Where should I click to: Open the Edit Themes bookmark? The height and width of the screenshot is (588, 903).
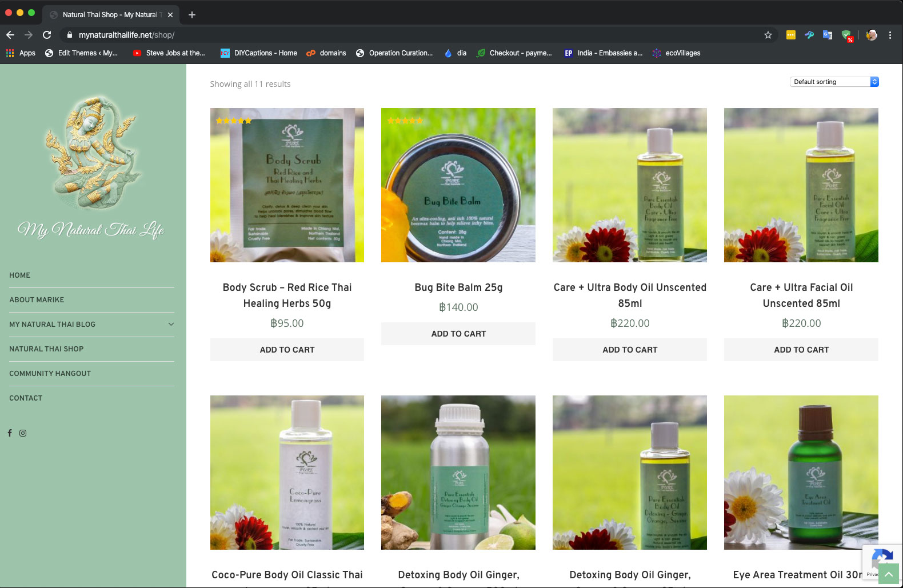pyautogui.click(x=82, y=53)
